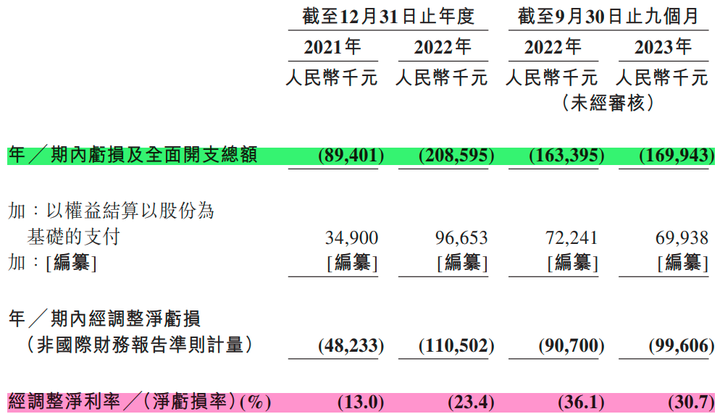Click the 基礎的支付 row label
The image size is (720, 414).
73,237
